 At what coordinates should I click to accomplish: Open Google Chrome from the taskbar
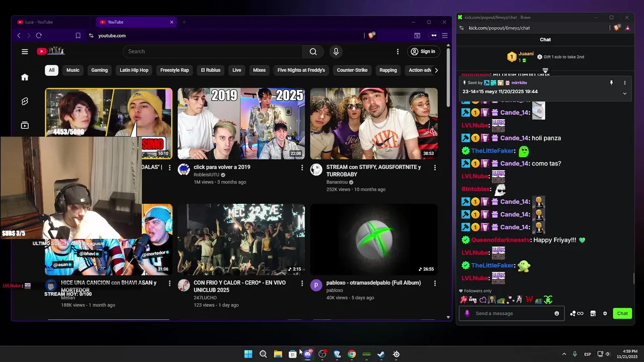click(x=352, y=354)
